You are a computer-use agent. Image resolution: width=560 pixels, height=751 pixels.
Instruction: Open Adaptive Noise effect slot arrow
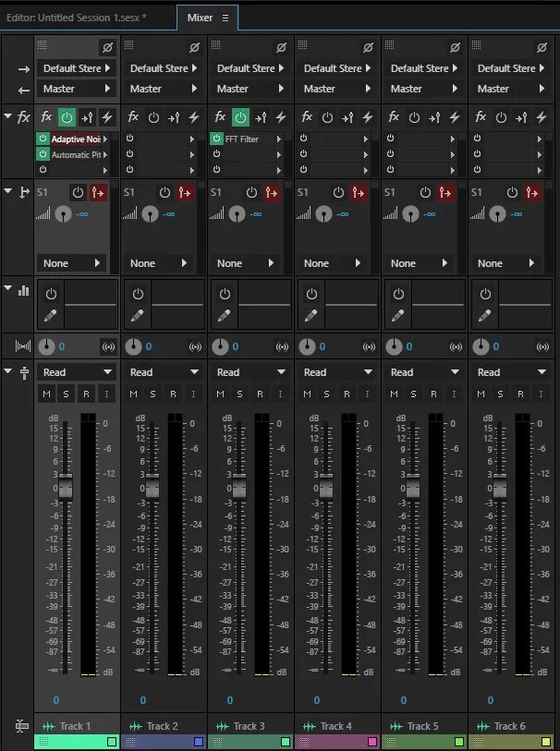(x=105, y=139)
